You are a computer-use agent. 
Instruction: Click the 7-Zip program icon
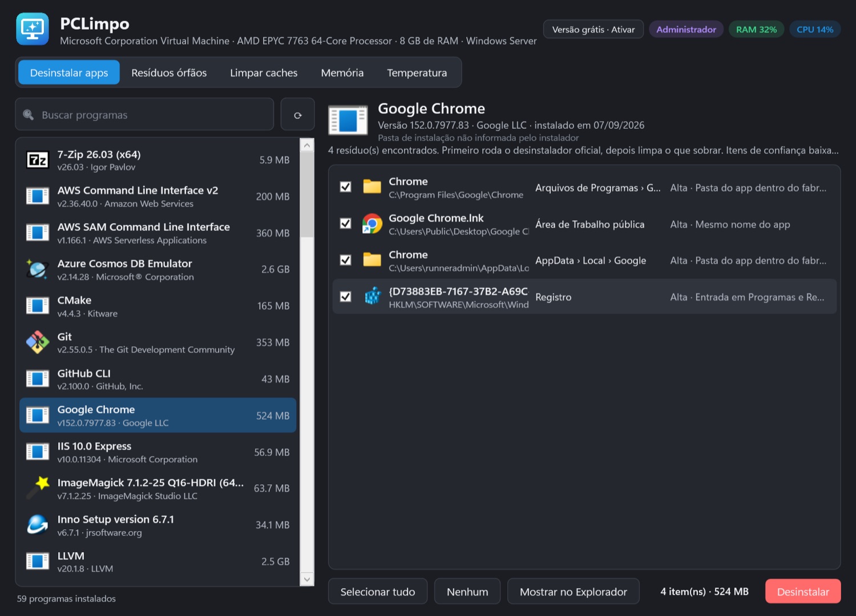38,160
